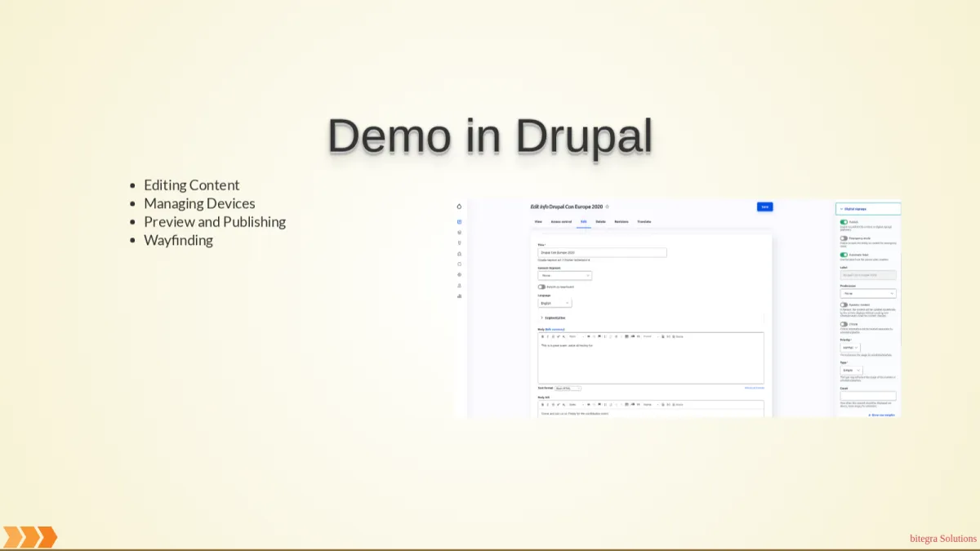The height and width of the screenshot is (551, 980).
Task: Open the Delete tab
Action: [x=600, y=221]
